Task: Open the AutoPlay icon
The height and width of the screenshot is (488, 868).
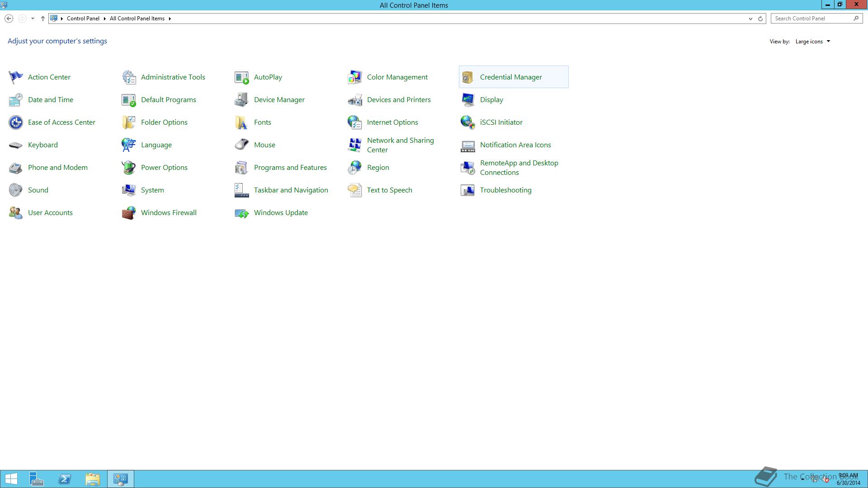Action: point(241,77)
